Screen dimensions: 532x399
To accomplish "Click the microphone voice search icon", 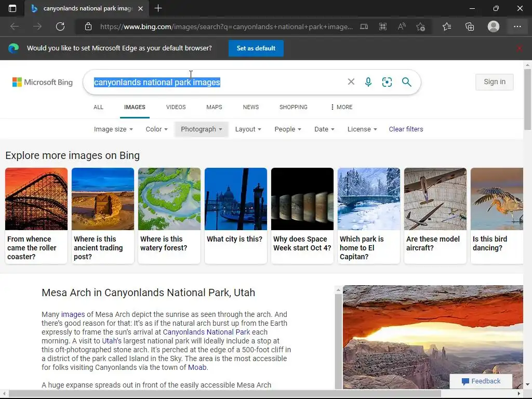I will click(368, 82).
